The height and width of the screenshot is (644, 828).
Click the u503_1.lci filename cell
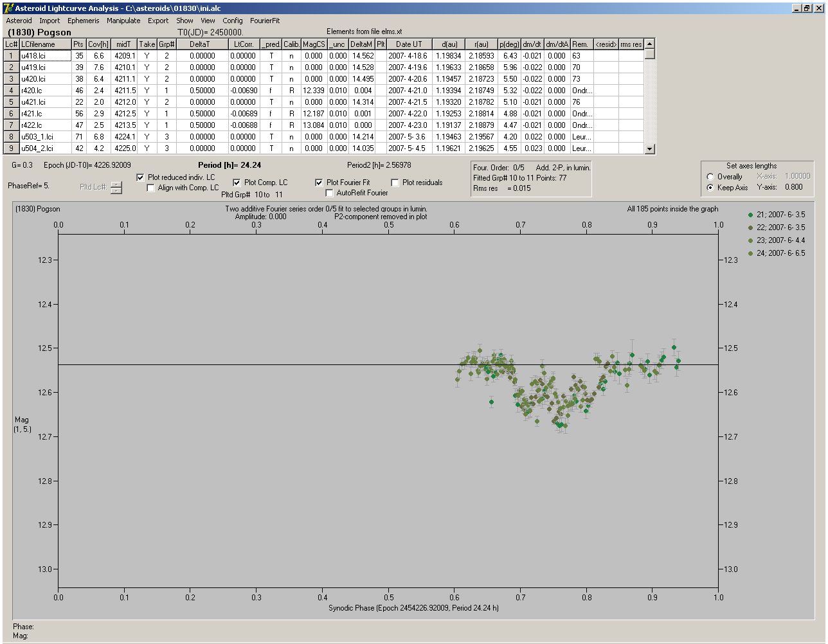tap(46, 137)
